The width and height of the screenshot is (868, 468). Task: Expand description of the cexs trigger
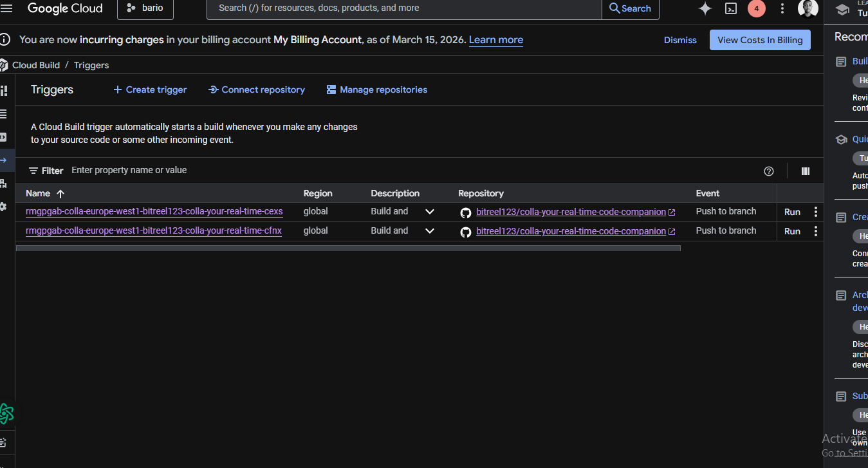(430, 212)
